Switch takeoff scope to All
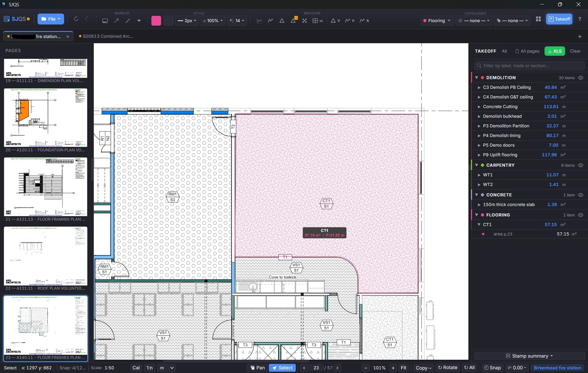Image resolution: width=588 pixels, height=373 pixels. click(504, 51)
